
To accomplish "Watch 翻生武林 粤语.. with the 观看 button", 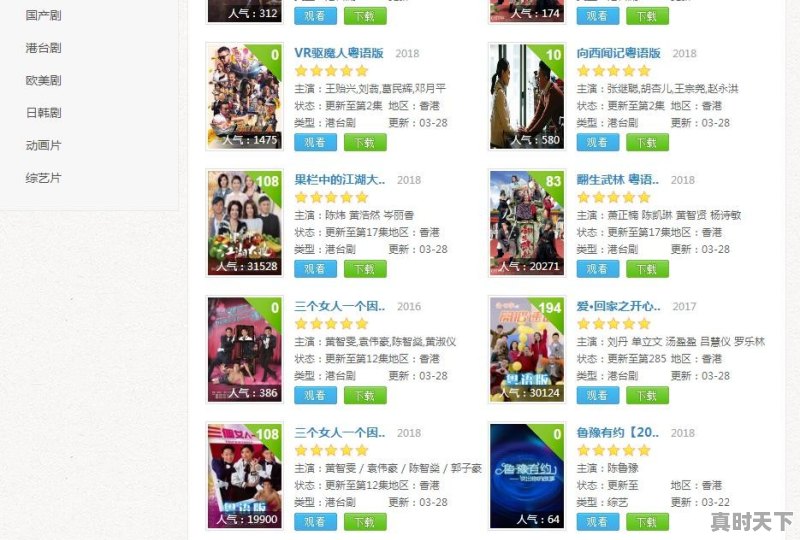I will tap(598, 269).
